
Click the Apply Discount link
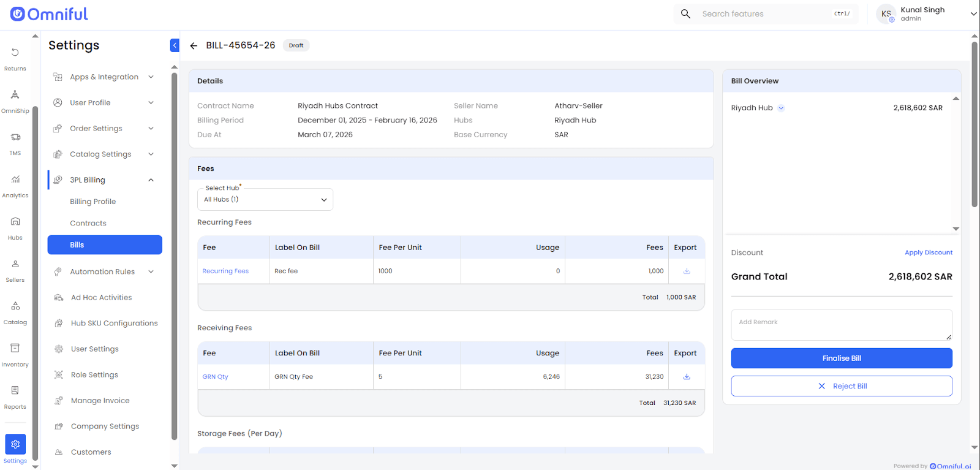point(929,252)
